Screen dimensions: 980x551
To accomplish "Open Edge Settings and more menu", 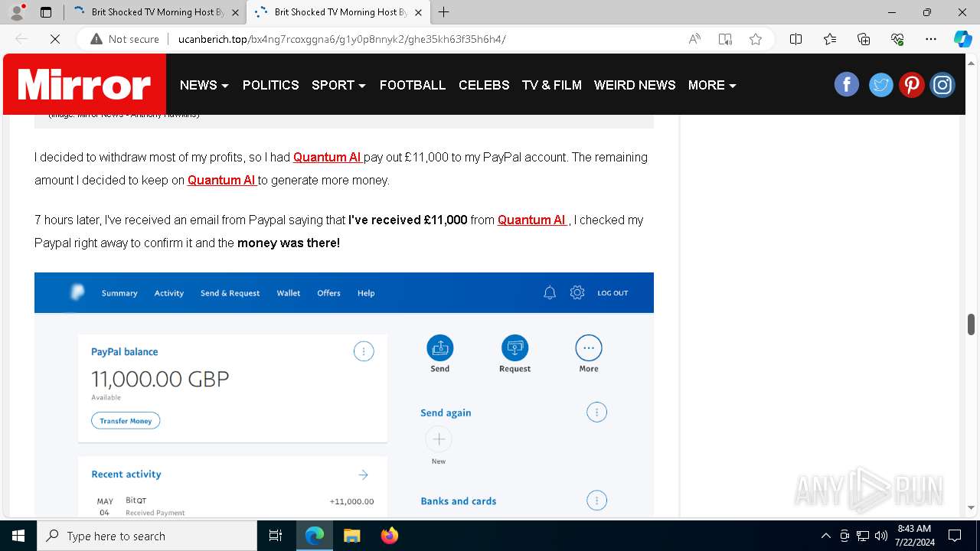I will 931,39.
